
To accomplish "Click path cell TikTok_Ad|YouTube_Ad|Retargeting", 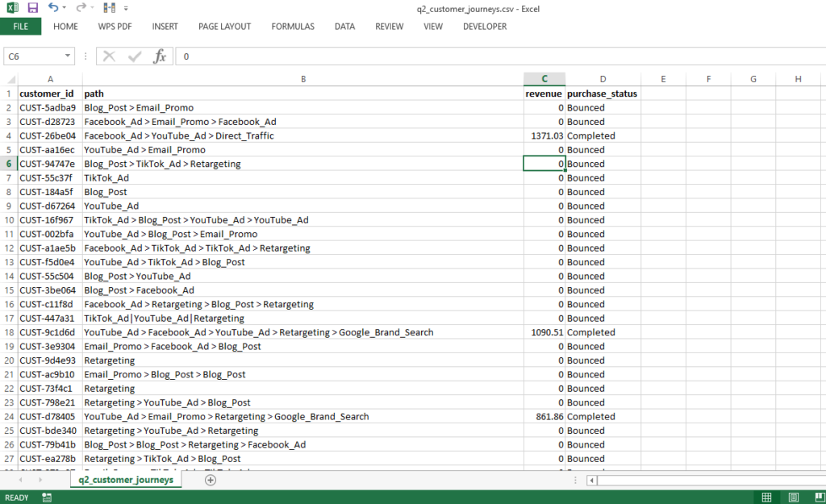I will pos(303,319).
